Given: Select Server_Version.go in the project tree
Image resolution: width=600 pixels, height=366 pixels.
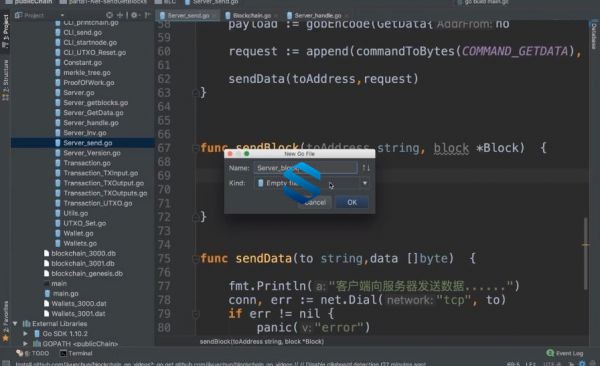Looking at the screenshot, I should coord(91,153).
